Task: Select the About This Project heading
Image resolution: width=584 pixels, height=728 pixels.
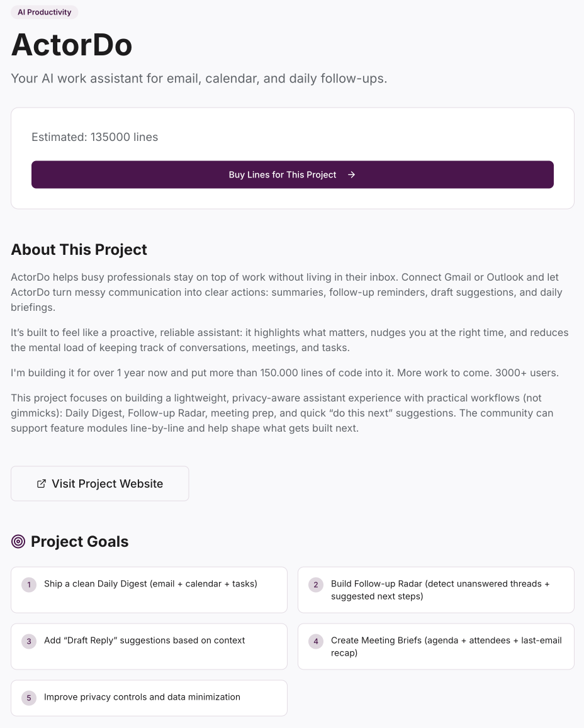Action: (x=79, y=250)
